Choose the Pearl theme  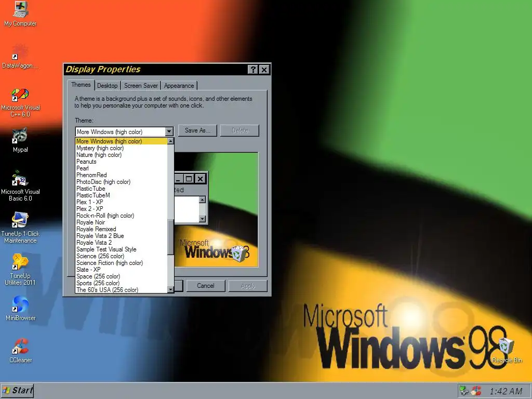point(122,168)
